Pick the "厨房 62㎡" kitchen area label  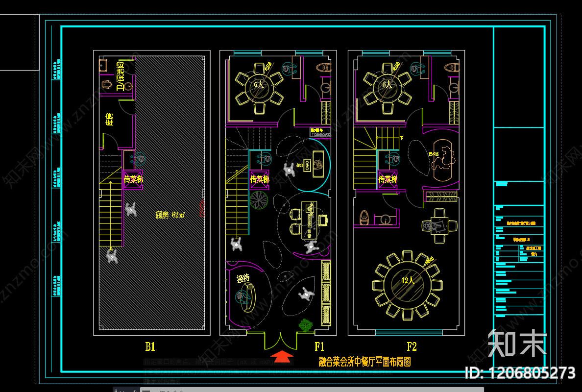170,215
